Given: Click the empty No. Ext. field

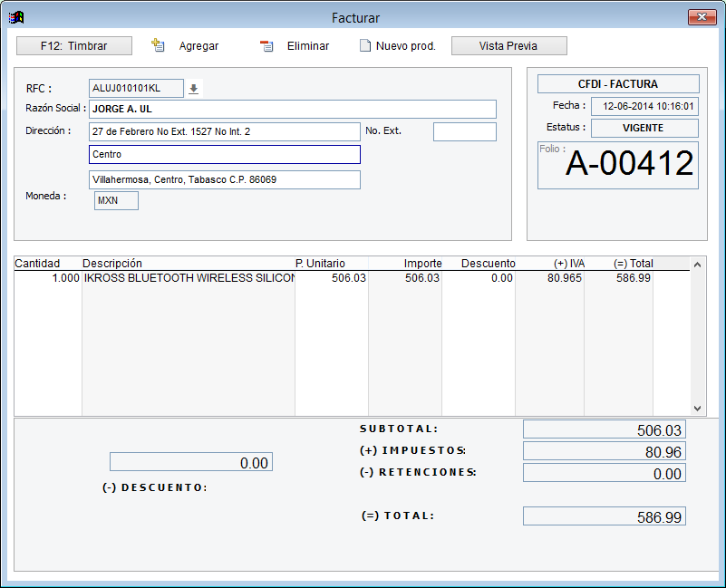Looking at the screenshot, I should [464, 132].
